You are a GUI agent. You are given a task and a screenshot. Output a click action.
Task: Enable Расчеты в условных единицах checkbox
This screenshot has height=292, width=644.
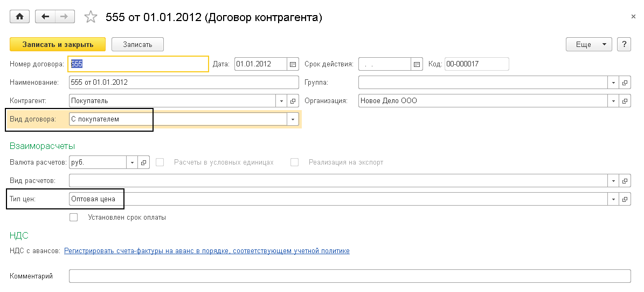click(x=160, y=162)
